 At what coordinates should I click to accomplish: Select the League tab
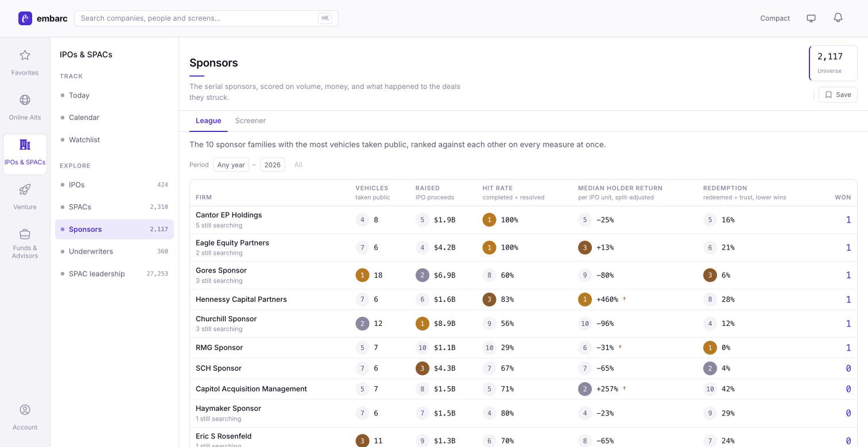208,121
